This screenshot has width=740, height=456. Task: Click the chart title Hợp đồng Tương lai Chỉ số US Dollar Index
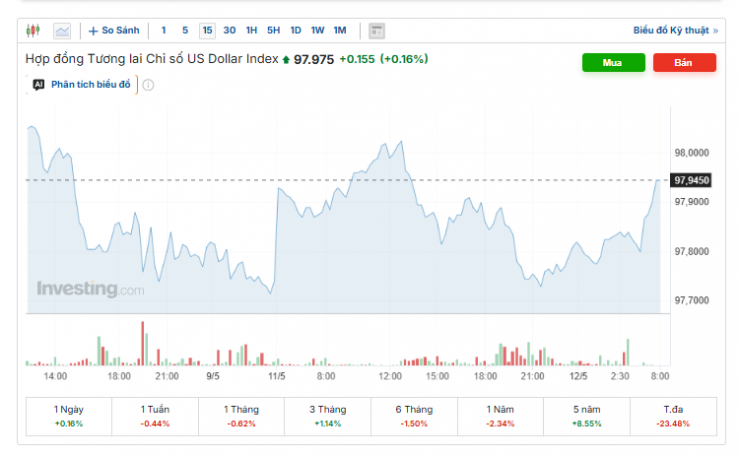151,59
